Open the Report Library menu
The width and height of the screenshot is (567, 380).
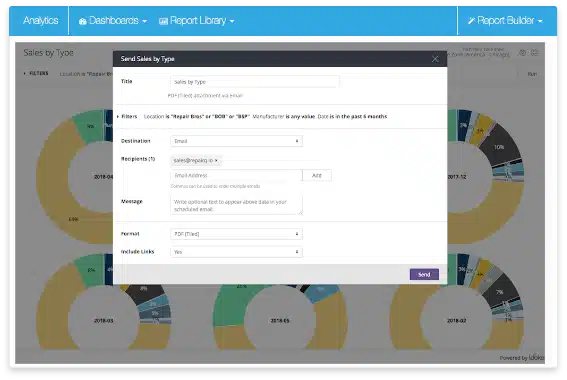coord(197,21)
